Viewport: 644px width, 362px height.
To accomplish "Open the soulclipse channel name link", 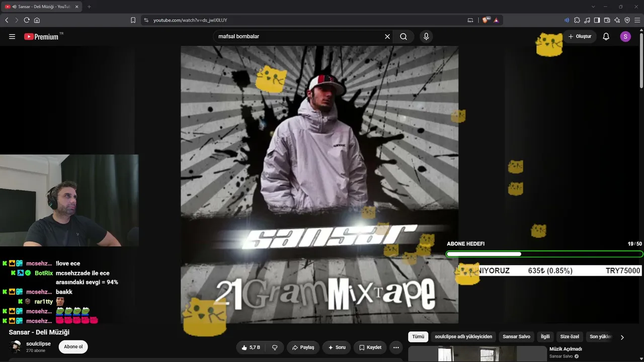I will 38,344.
